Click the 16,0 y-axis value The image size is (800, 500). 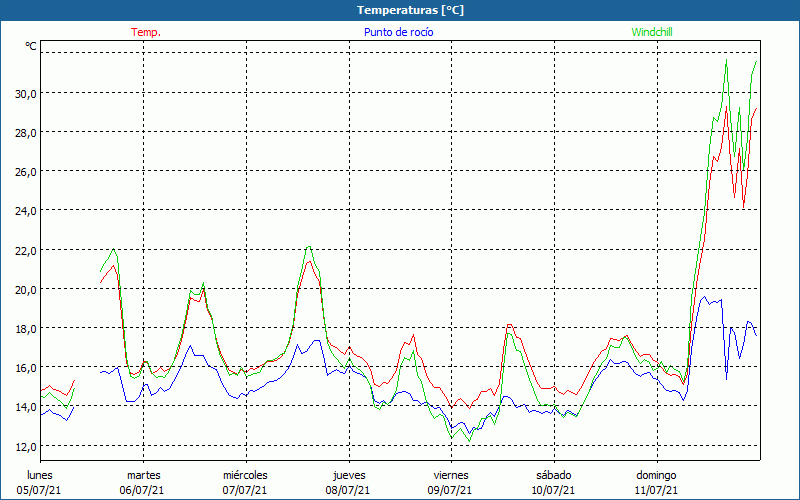(26, 368)
